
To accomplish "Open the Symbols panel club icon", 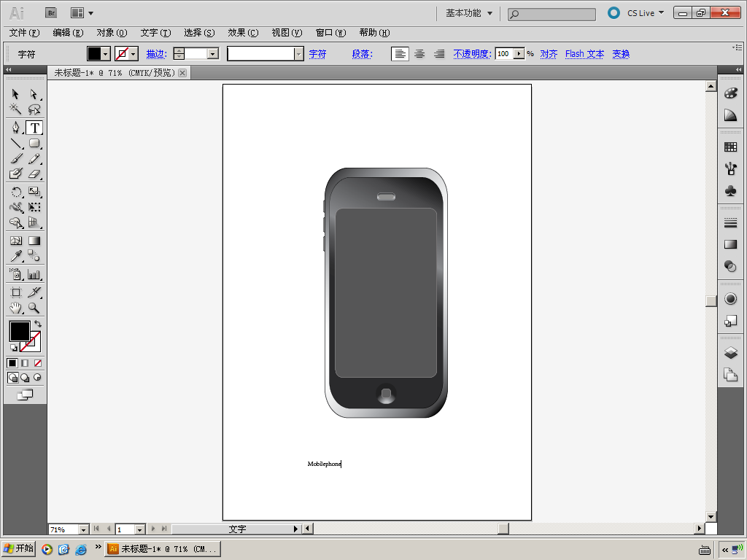I will coord(730,190).
